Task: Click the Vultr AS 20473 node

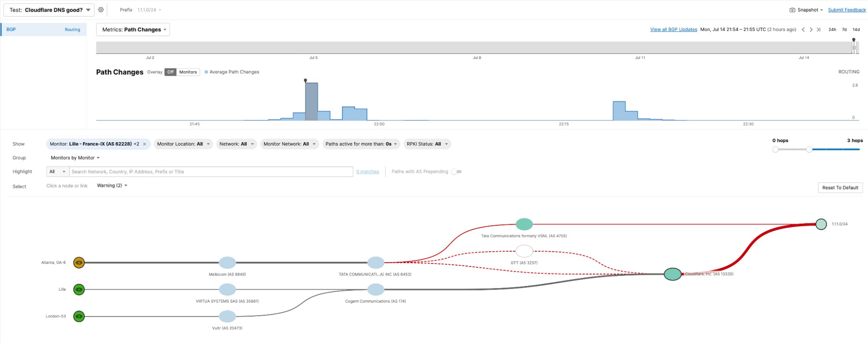Action: 227,316
